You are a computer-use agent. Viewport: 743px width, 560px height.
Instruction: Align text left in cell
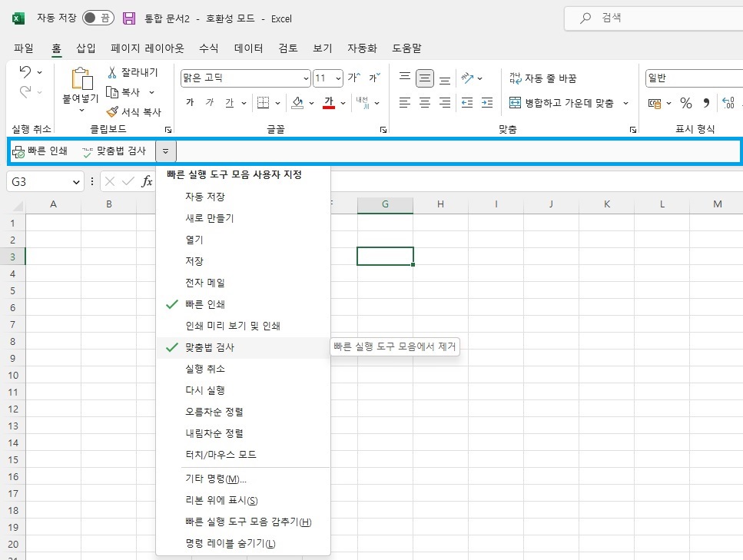click(x=405, y=102)
